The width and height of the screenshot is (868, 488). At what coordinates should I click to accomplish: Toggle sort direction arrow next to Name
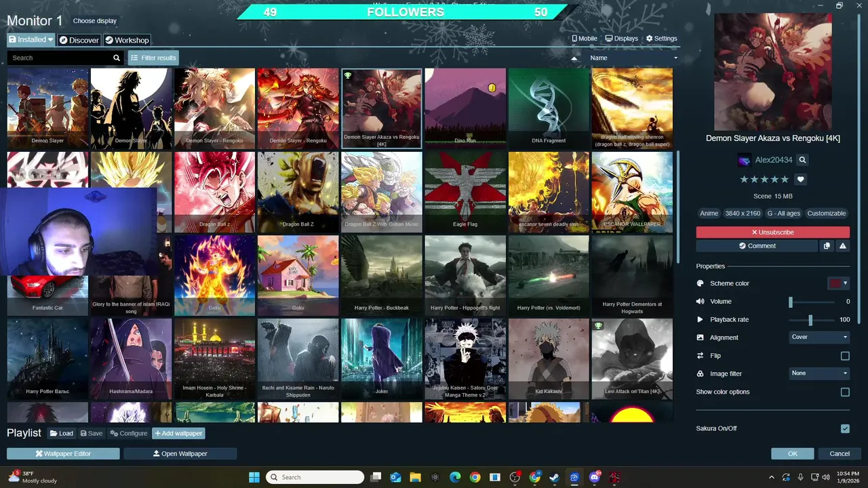[575, 58]
